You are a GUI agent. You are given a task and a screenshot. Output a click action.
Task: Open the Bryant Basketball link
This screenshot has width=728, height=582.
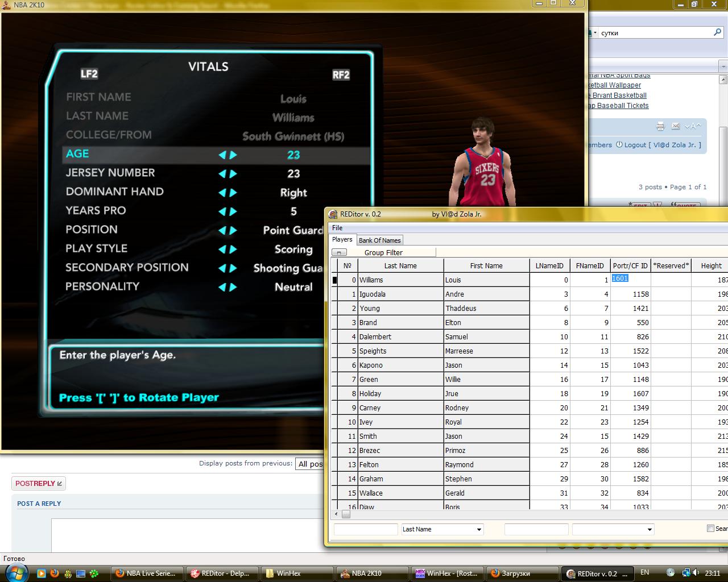pos(619,95)
